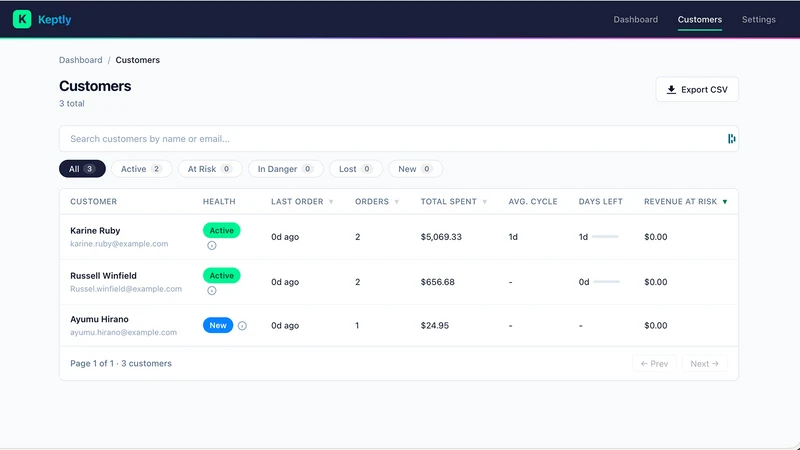800x450 pixels.
Task: Click the sort arrow next to Total Spent
Action: coord(485,202)
